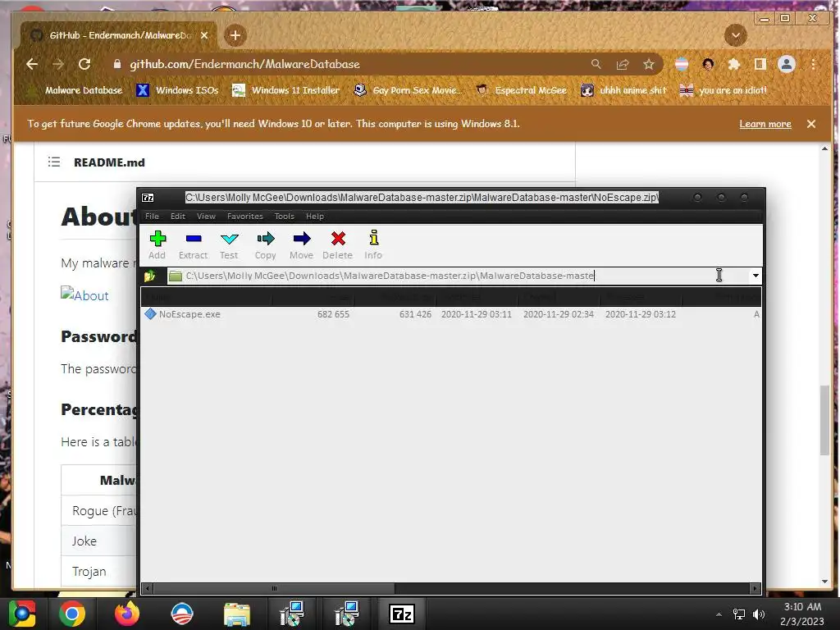The image size is (840, 630).
Task: Click 7-Zip horizontal scrollbar right arrow
Action: tap(756, 589)
